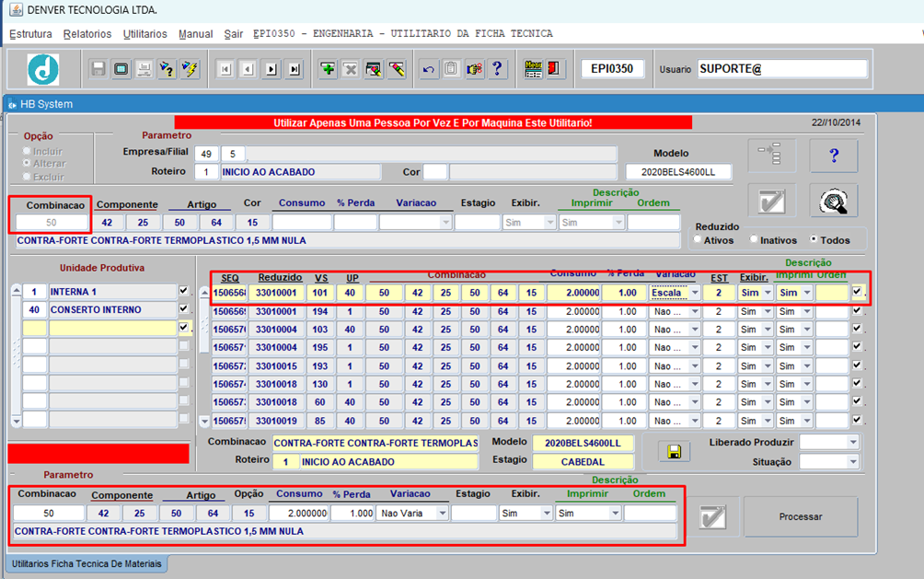Select the Inativos radio option

point(755,239)
